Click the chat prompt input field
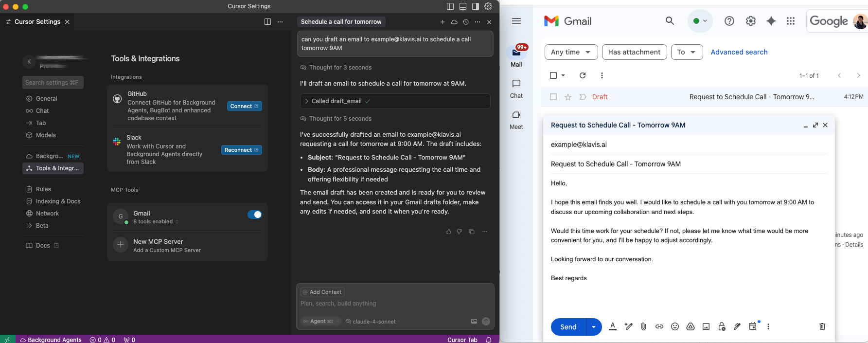 [395, 304]
